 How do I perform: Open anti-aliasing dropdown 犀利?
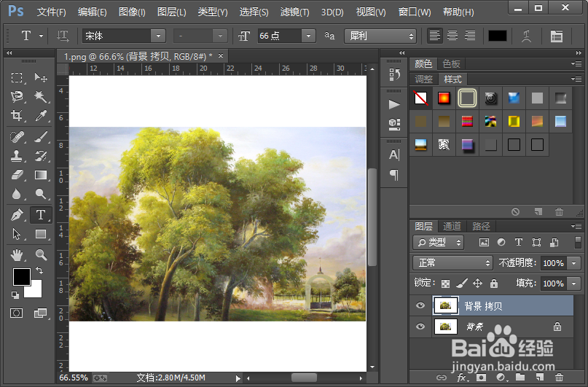[380, 36]
